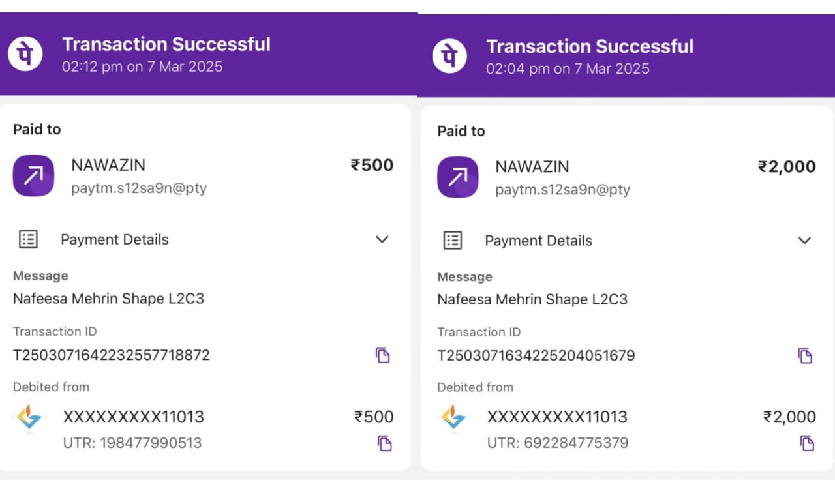Image resolution: width=835 pixels, height=504 pixels.
Task: Click the Payment Details label on ₹2,000 receipt
Action: coord(538,241)
